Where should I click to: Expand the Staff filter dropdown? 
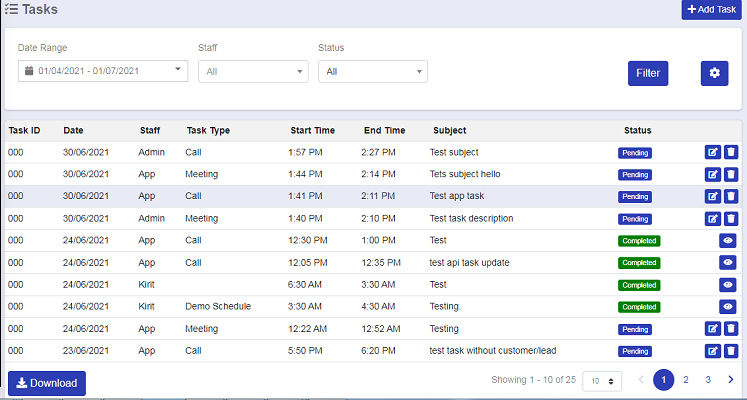click(x=253, y=71)
